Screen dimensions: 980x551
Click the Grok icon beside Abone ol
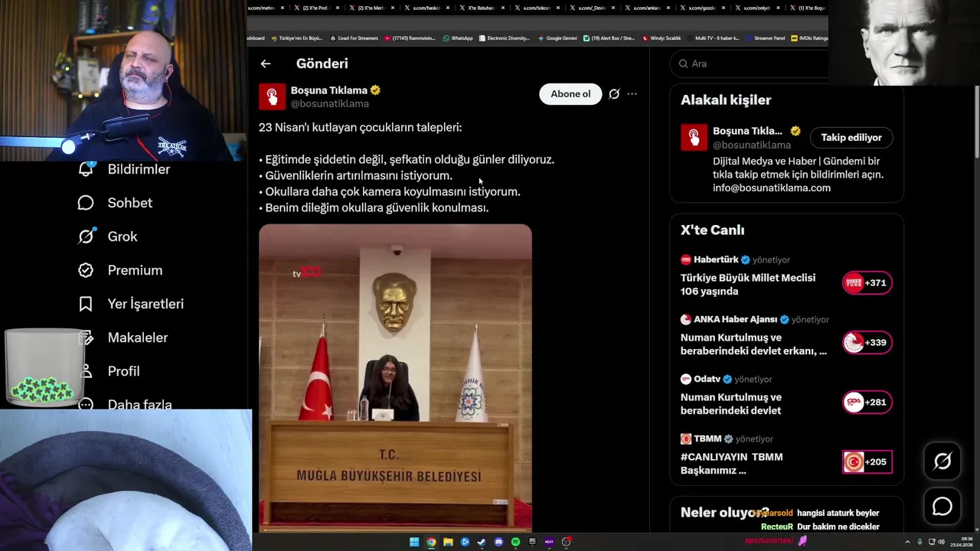click(x=614, y=94)
